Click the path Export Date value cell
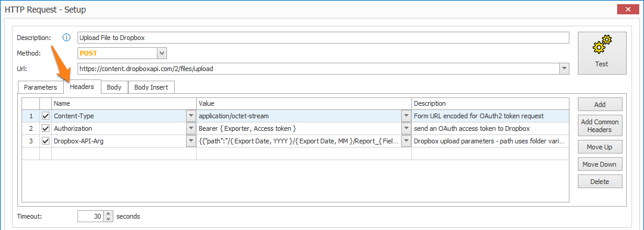Image resolution: width=644 pixels, height=230 pixels. [x=299, y=141]
